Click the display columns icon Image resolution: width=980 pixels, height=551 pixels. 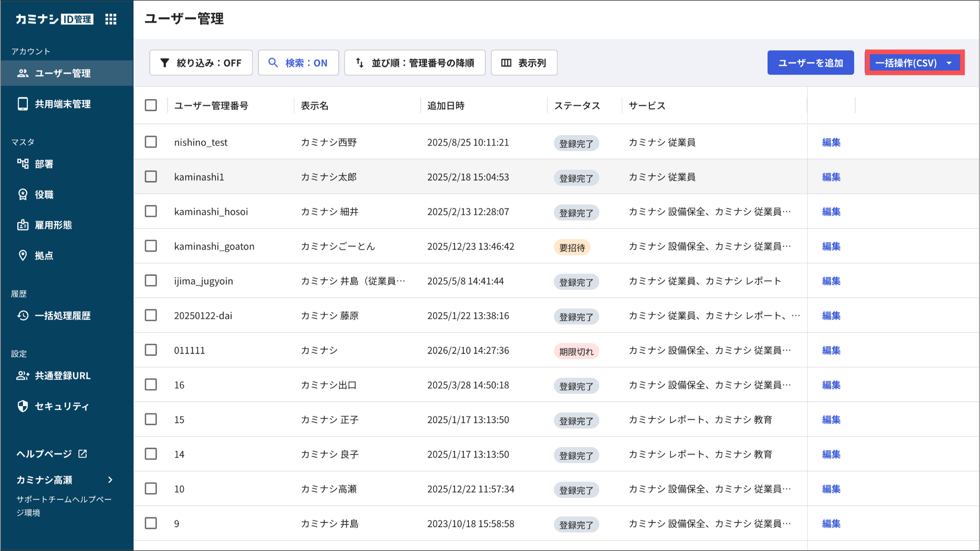tap(506, 63)
